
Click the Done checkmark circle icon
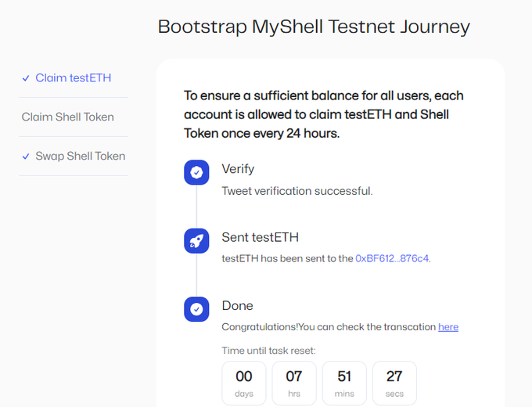[196, 309]
